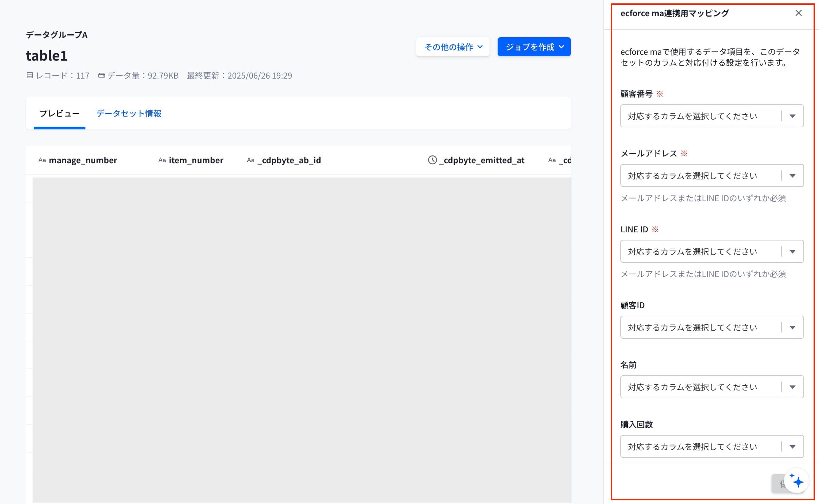
Task: Expand the LINE ID column selector
Action: (x=712, y=251)
